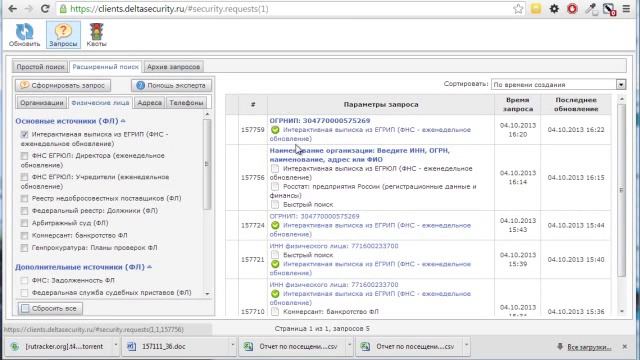Click Все загрузки link

pos(589,347)
